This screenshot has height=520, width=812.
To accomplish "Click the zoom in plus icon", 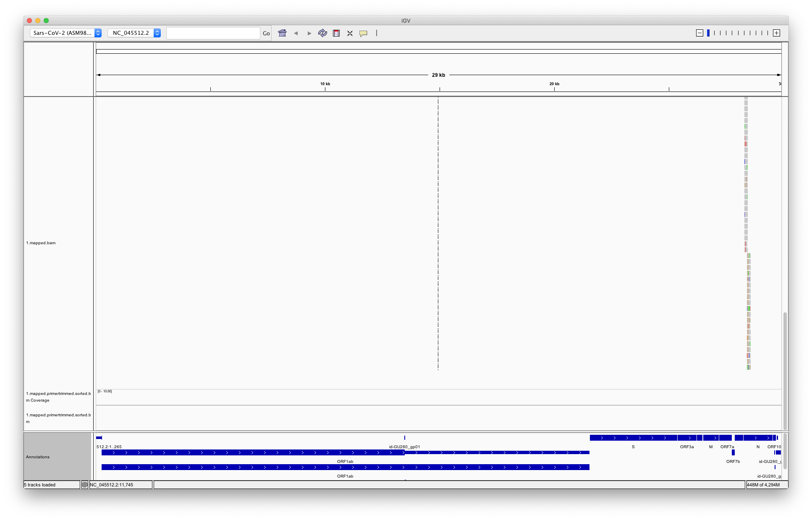I will pyautogui.click(x=777, y=33).
